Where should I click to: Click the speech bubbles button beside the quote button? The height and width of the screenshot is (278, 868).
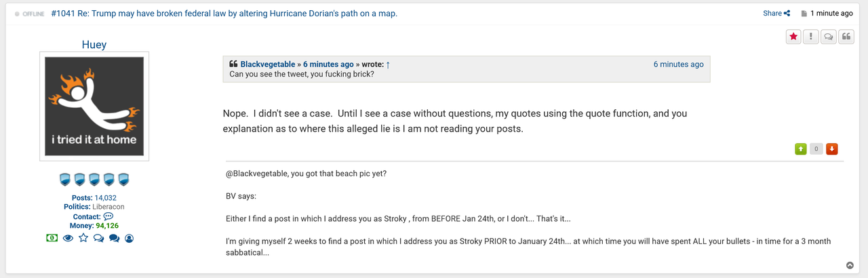click(x=829, y=37)
